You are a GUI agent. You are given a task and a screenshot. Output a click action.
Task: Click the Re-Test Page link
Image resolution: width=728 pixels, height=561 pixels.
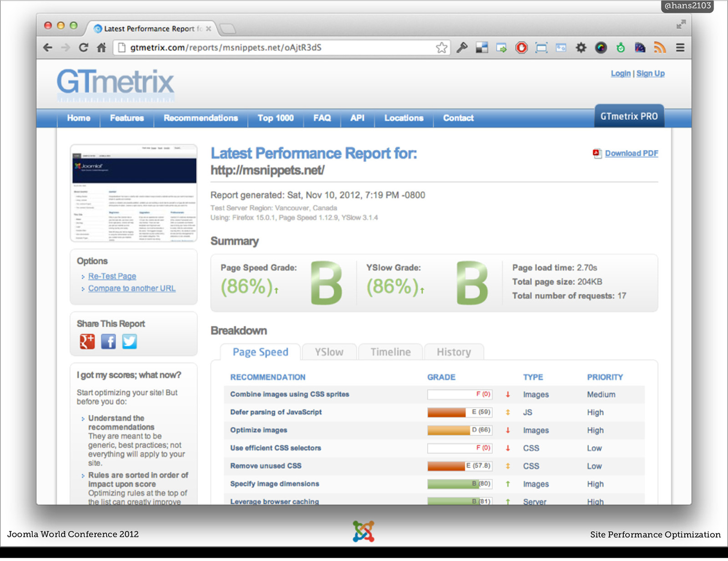pyautogui.click(x=112, y=276)
